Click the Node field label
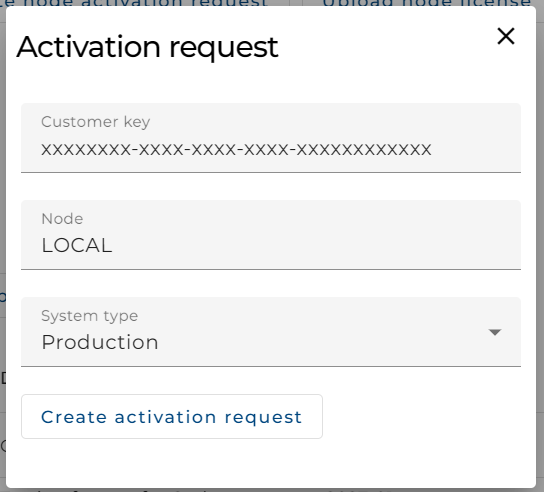Viewport: 544px width, 492px height. point(62,219)
